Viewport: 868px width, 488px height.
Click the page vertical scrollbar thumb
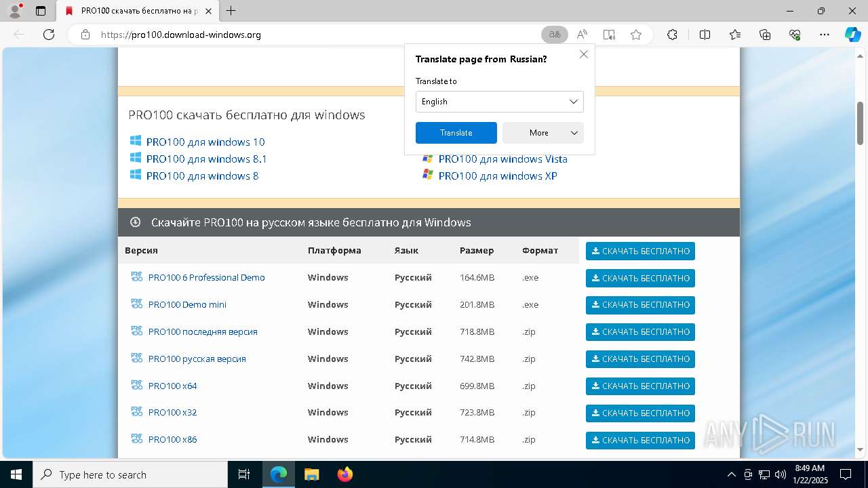tap(861, 123)
